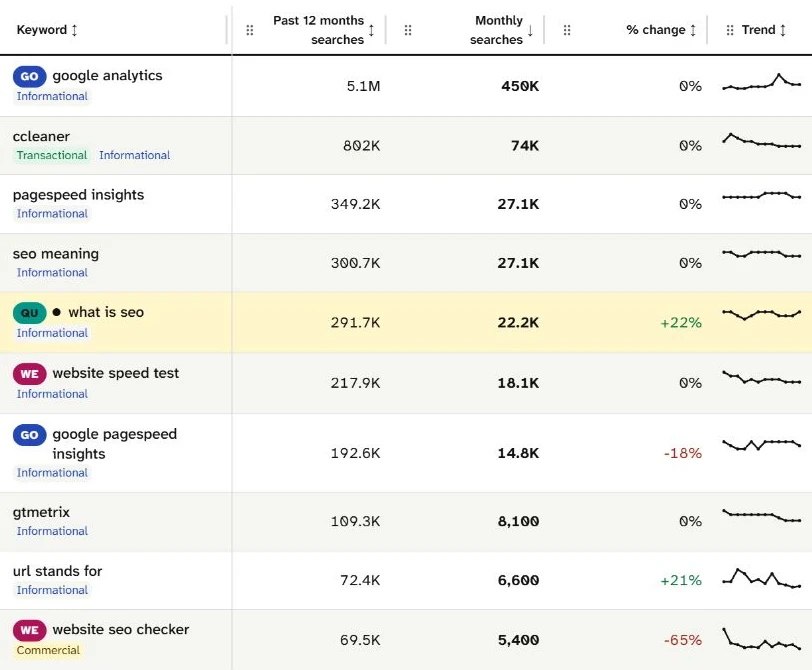Select the 5.1M searches cell
The height and width of the screenshot is (670, 812).
(x=364, y=86)
